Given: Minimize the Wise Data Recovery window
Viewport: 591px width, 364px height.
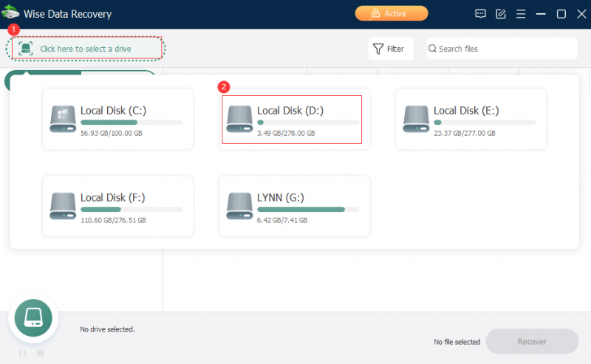Looking at the screenshot, I should [541, 14].
